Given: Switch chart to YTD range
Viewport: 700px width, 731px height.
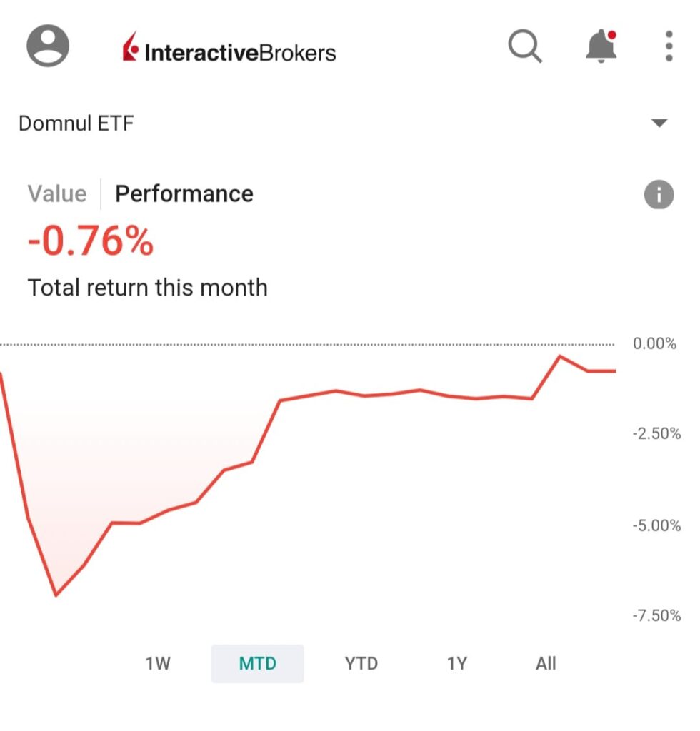Looking at the screenshot, I should (361, 664).
